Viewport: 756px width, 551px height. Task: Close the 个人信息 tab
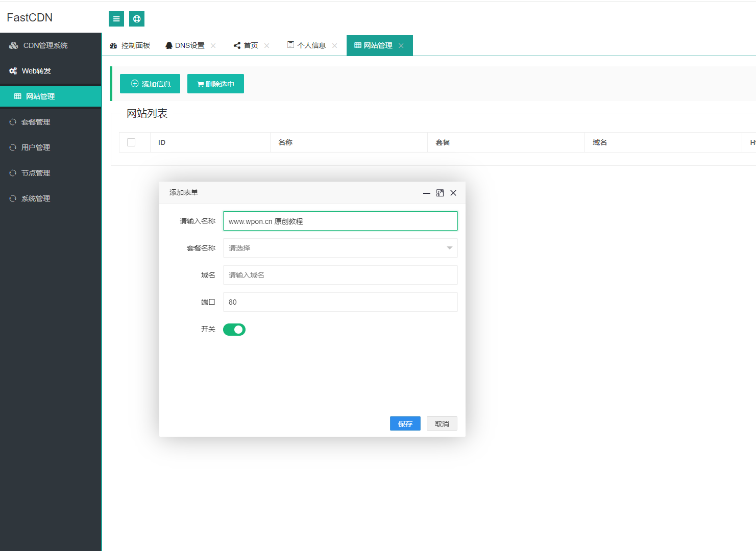(x=335, y=46)
